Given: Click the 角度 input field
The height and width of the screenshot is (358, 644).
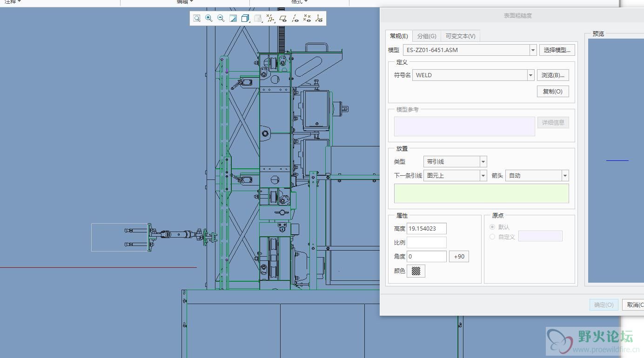Looking at the screenshot, I should pyautogui.click(x=427, y=256).
